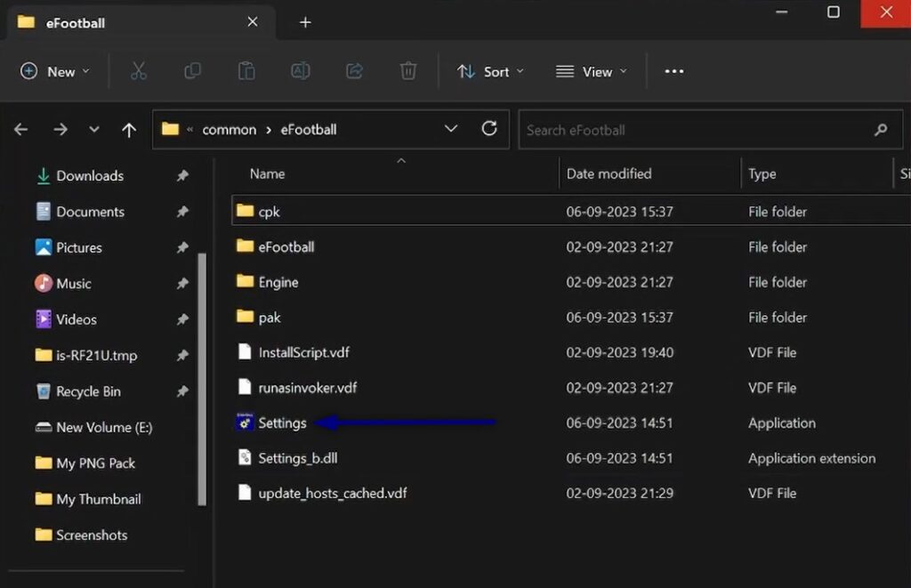Select the pak folder row
Image resolution: width=911 pixels, height=588 pixels.
click(571, 318)
